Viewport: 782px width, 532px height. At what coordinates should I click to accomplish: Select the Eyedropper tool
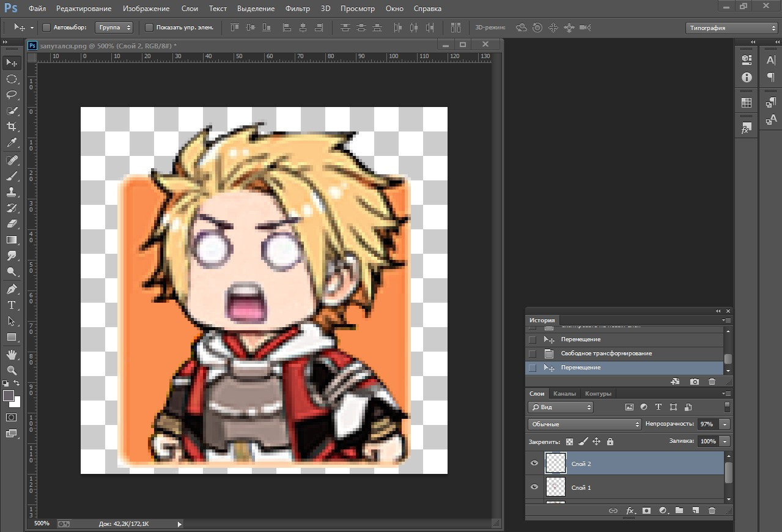(12, 143)
